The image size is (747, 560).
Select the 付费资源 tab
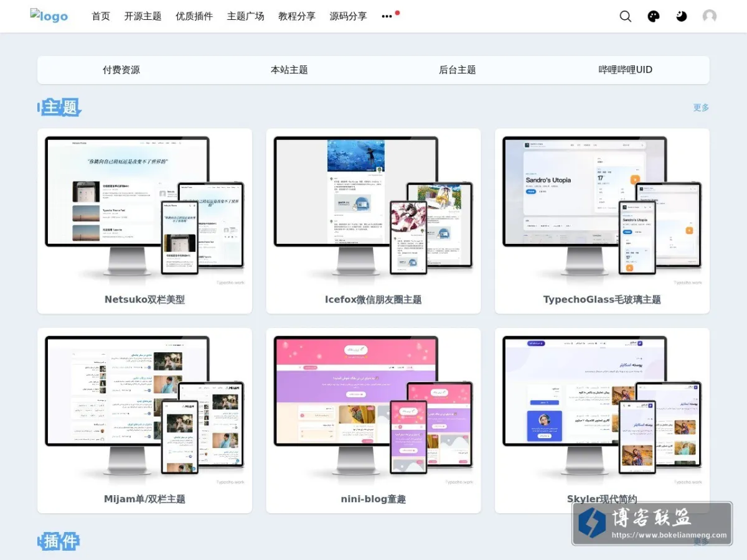click(121, 70)
